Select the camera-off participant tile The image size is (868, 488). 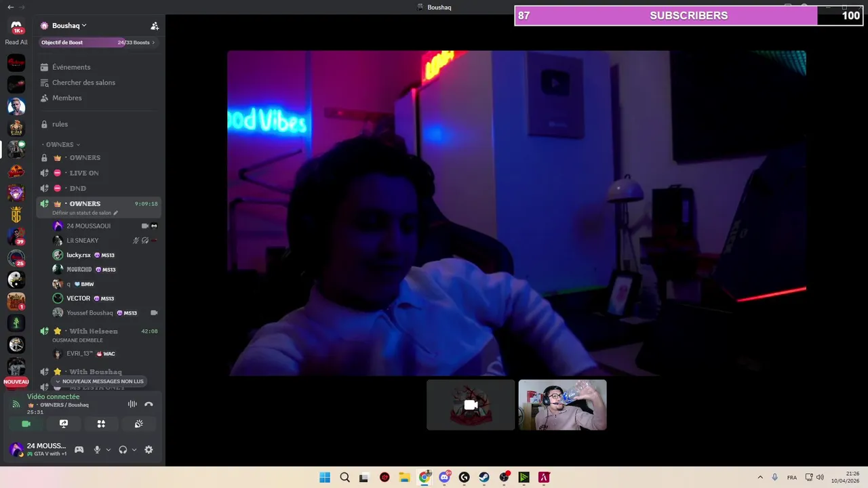(471, 405)
